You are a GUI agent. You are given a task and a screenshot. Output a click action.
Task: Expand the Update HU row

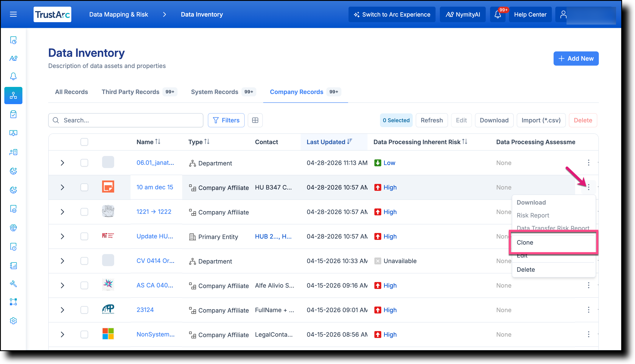point(62,236)
